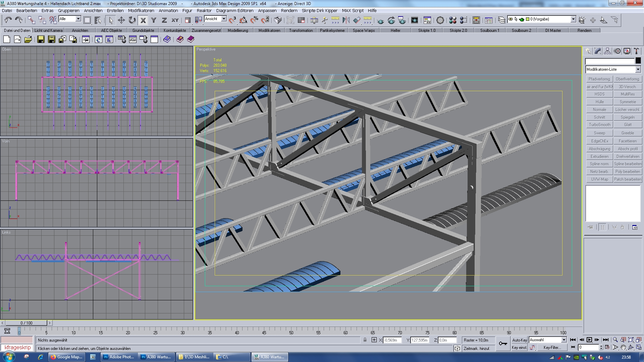
Task: Apply the TurboSmooth modifier button
Action: click(x=599, y=125)
